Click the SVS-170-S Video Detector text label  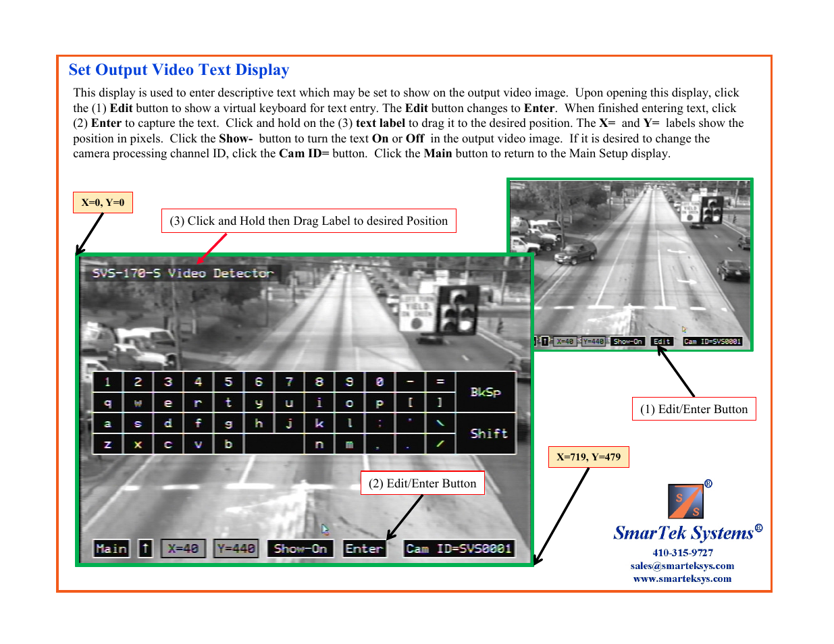(x=183, y=273)
